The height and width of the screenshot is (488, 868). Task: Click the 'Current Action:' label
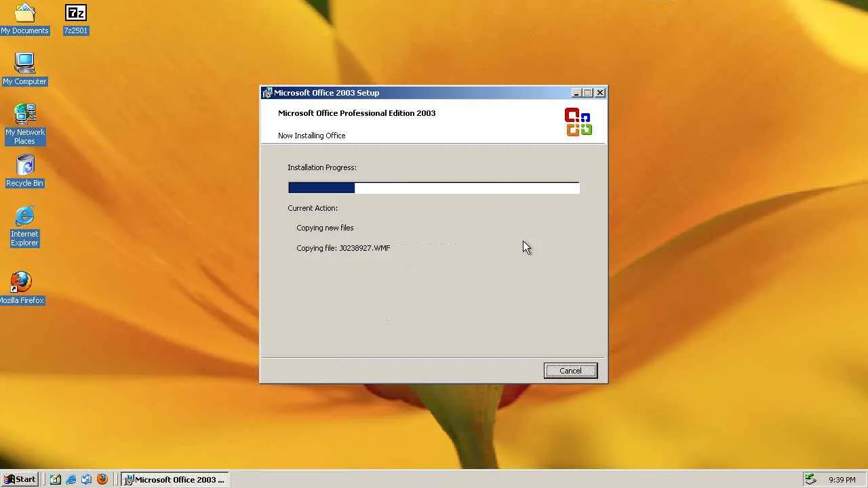313,208
